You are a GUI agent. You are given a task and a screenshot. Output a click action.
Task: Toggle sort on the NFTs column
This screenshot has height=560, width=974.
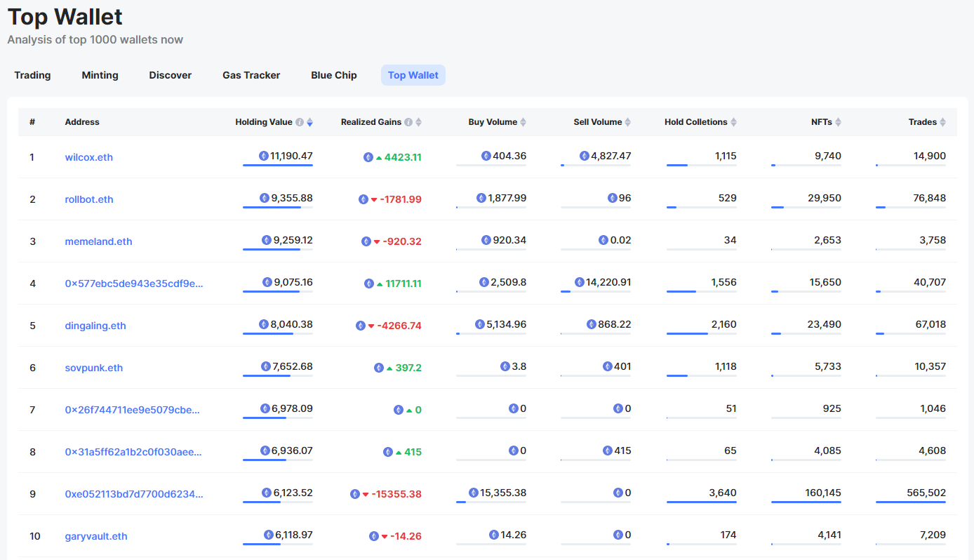coord(838,122)
